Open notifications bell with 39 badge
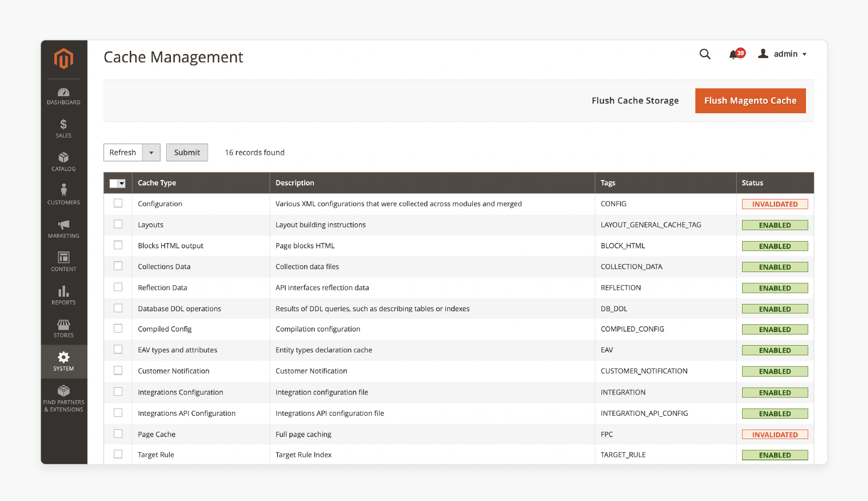Screen dimensions: 868x501 [736, 54]
